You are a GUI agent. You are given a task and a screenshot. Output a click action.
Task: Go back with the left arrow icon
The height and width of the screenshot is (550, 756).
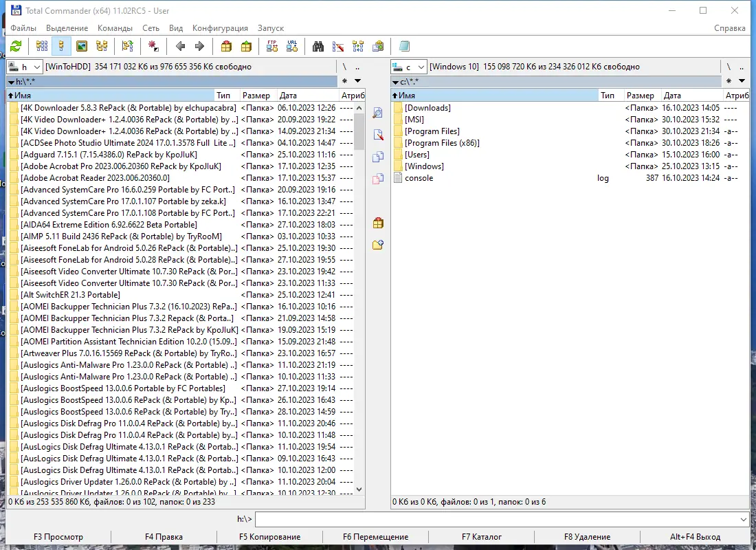[x=180, y=46]
